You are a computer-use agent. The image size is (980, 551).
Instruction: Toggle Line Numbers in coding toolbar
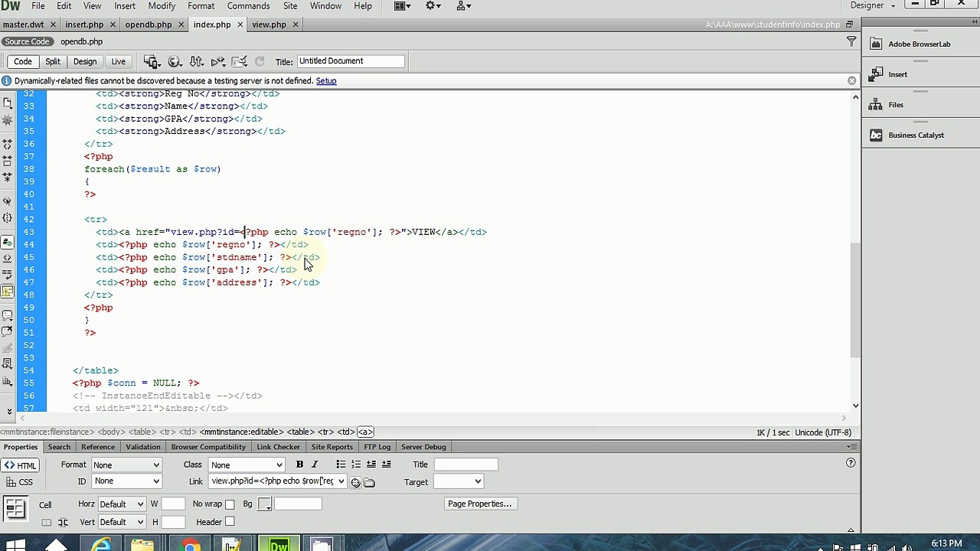click(x=8, y=243)
